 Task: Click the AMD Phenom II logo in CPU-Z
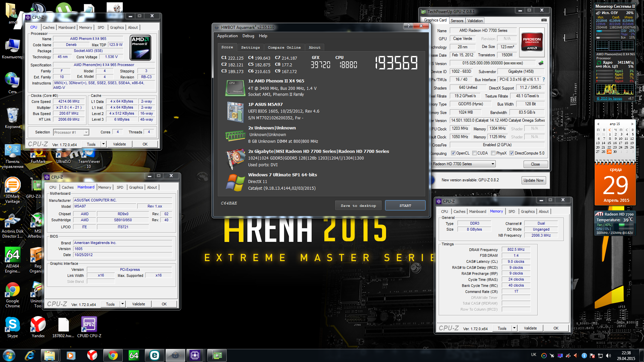140,47
